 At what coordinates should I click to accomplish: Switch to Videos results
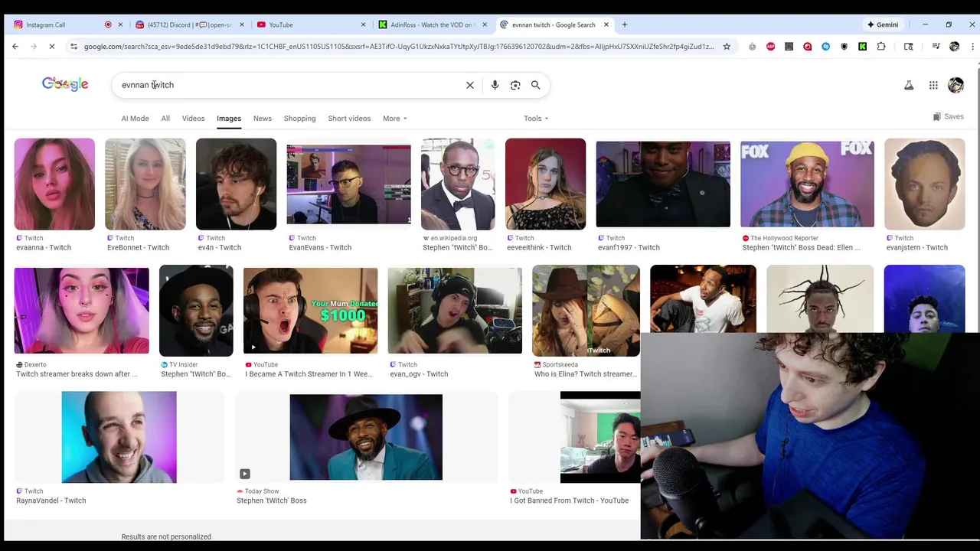point(193,119)
